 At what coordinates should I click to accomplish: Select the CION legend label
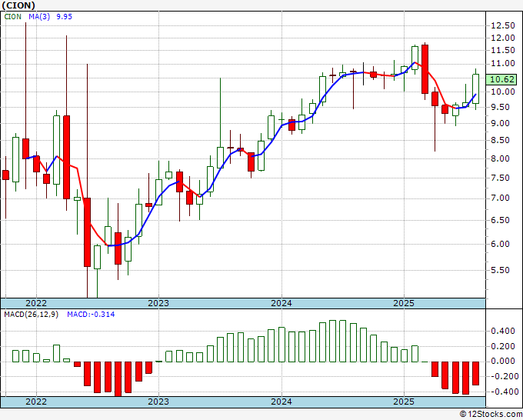(x=12, y=17)
